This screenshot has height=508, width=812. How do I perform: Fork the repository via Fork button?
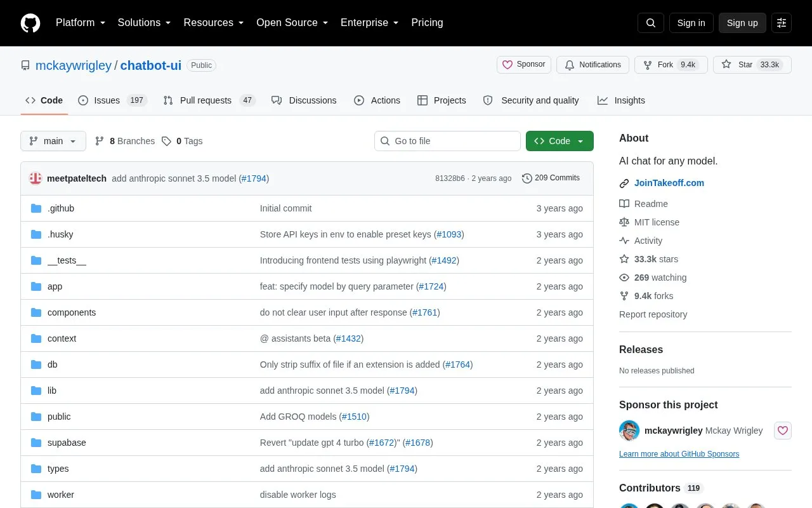[671, 65]
